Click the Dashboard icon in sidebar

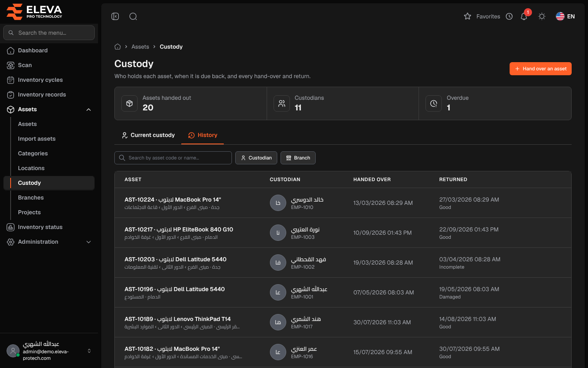click(x=11, y=51)
